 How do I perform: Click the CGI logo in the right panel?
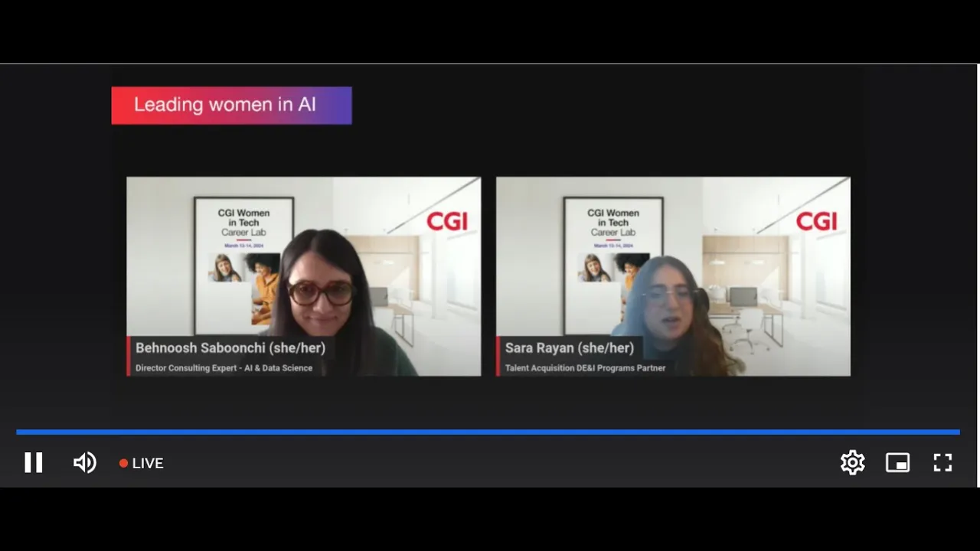pos(816,221)
